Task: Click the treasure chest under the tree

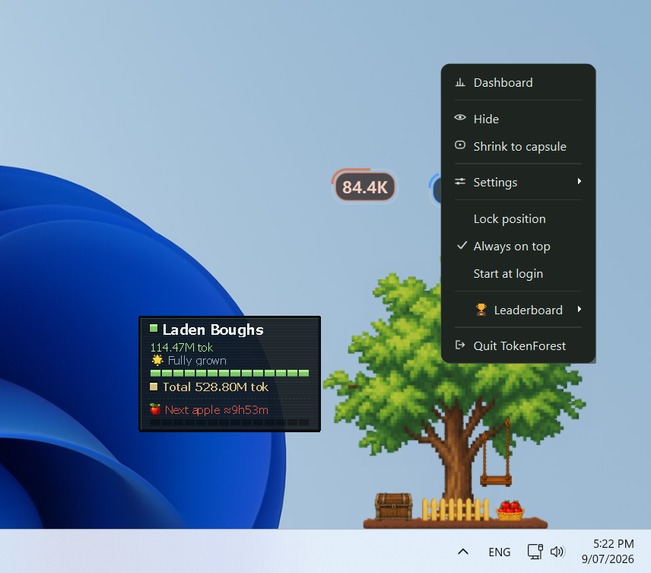Action: tap(393, 506)
